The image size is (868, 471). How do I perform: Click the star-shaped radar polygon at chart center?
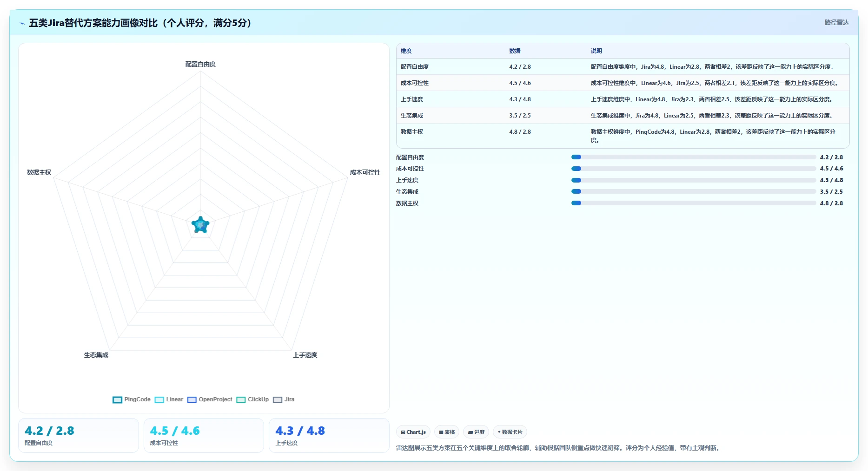(x=200, y=225)
